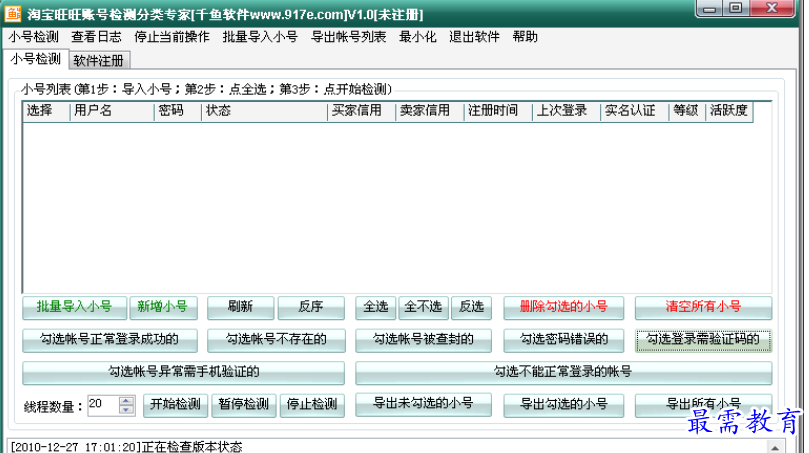Click the log entry 正在检查版本状态
The width and height of the screenshot is (809, 453).
pos(192,447)
